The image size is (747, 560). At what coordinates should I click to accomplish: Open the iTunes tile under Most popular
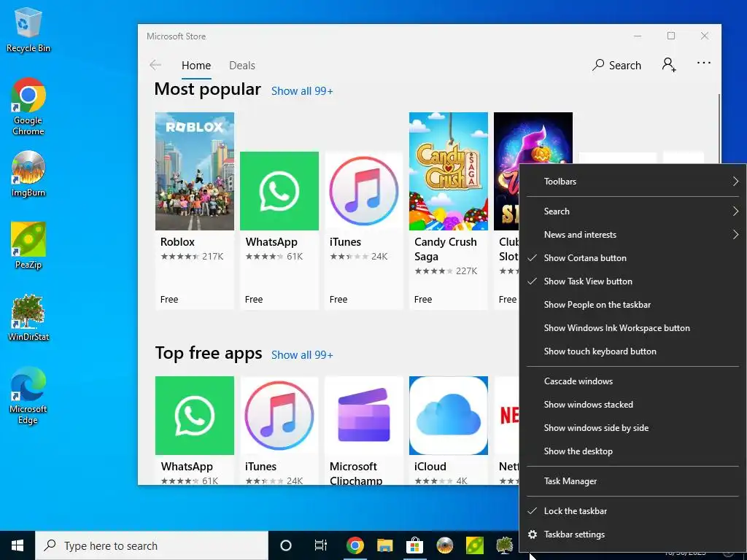[x=364, y=230]
